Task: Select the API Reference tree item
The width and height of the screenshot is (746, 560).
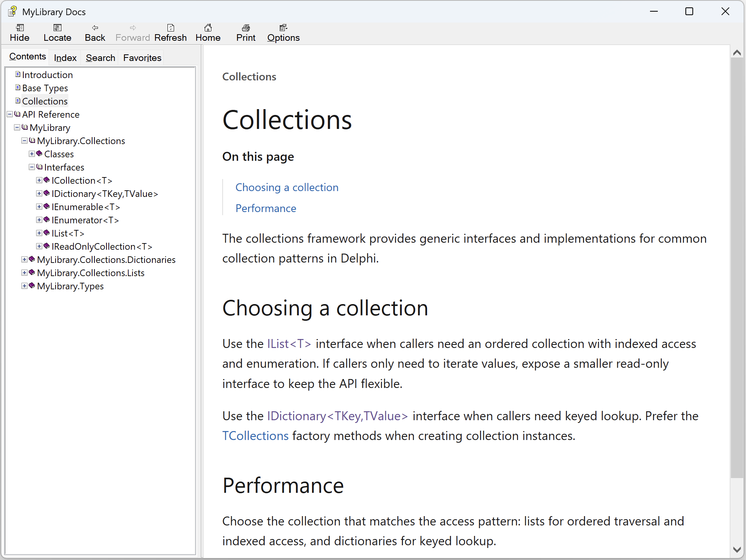Action: tap(51, 114)
